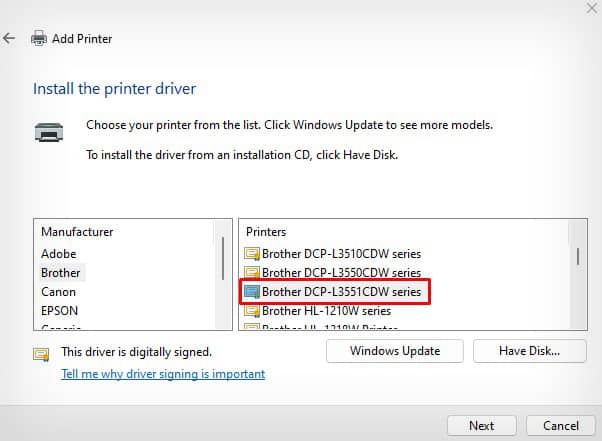This screenshot has width=602, height=441.
Task: Select Canon in Manufacturer list
Action: tap(58, 292)
